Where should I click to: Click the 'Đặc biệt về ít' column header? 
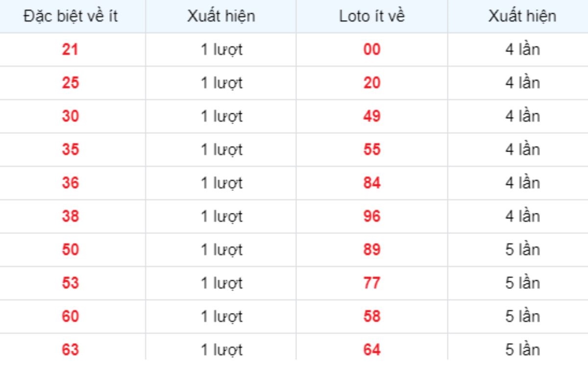[x=71, y=16]
